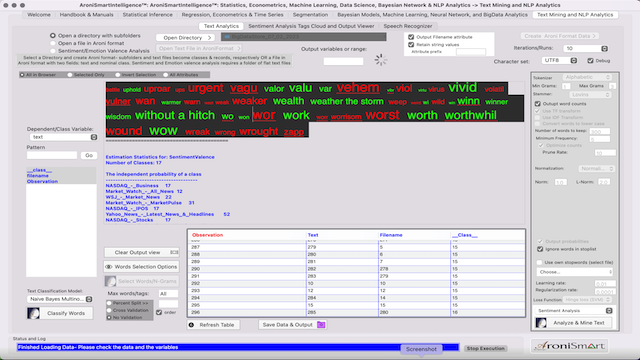Click the Classify Words moon icon
This screenshot has width=640, height=360.
pos(33,313)
